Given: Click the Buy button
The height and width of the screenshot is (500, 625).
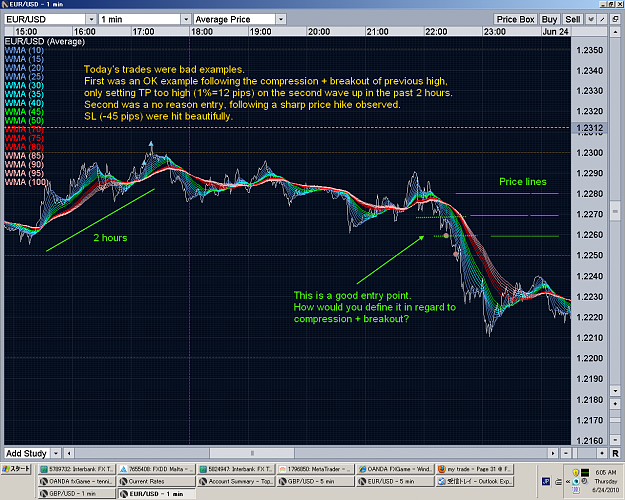Looking at the screenshot, I should [x=549, y=19].
